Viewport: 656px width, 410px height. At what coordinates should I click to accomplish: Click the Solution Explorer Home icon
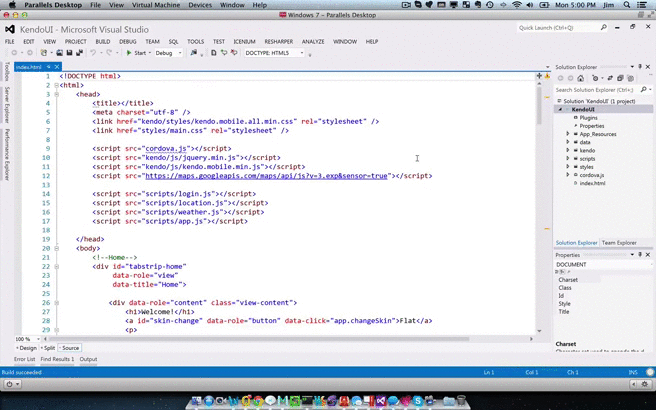(580, 78)
